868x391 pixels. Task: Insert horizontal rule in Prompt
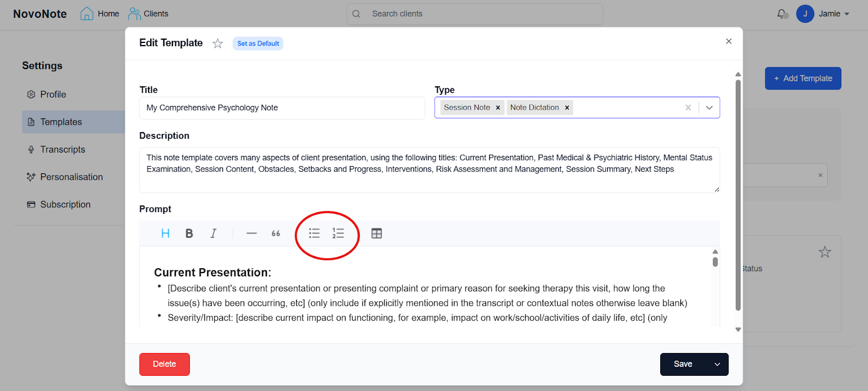(251, 234)
